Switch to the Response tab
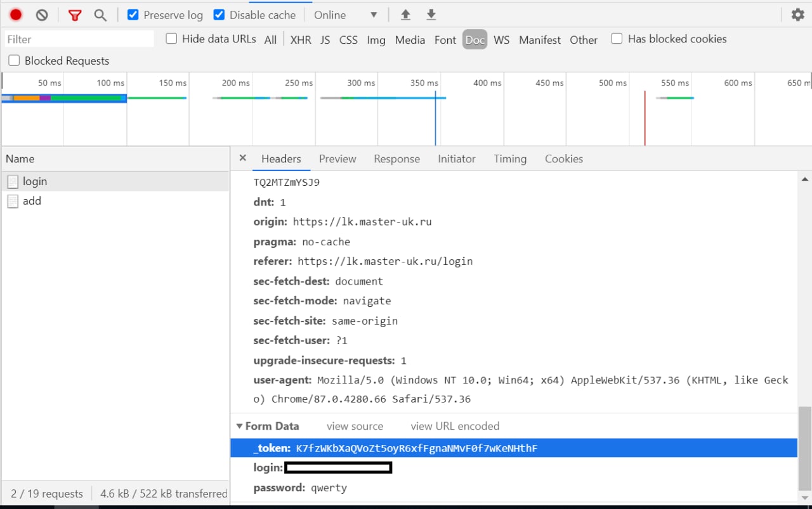This screenshot has width=812, height=509. click(396, 159)
